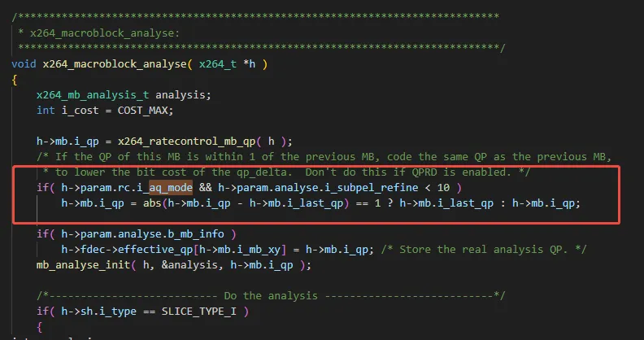Click 'abs' function call
This screenshot has width=644, height=340.
pos(152,203)
